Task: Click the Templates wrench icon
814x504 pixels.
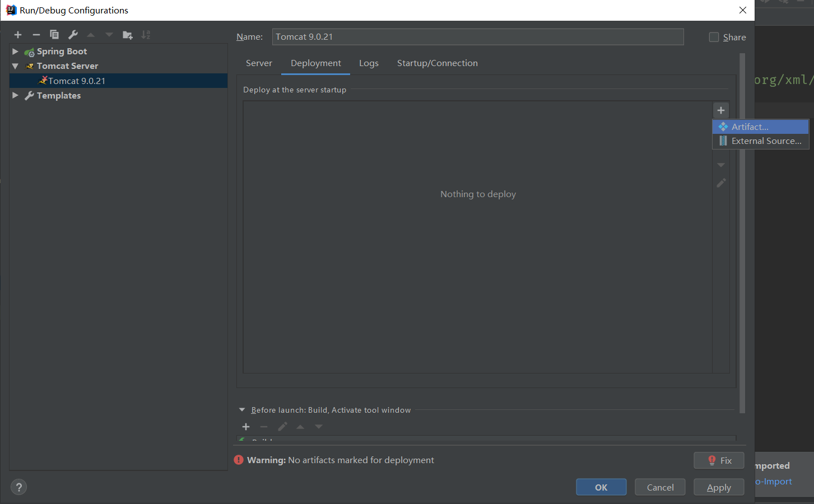Action: coord(30,96)
